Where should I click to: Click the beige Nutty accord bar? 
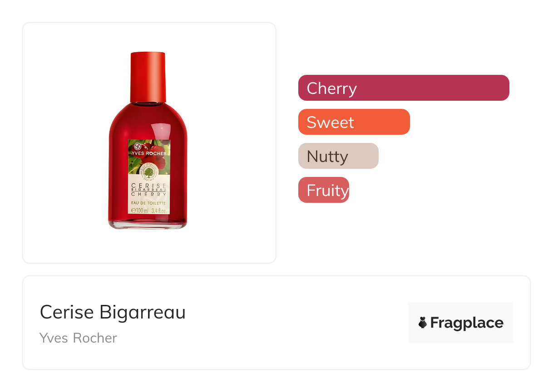[x=338, y=156]
